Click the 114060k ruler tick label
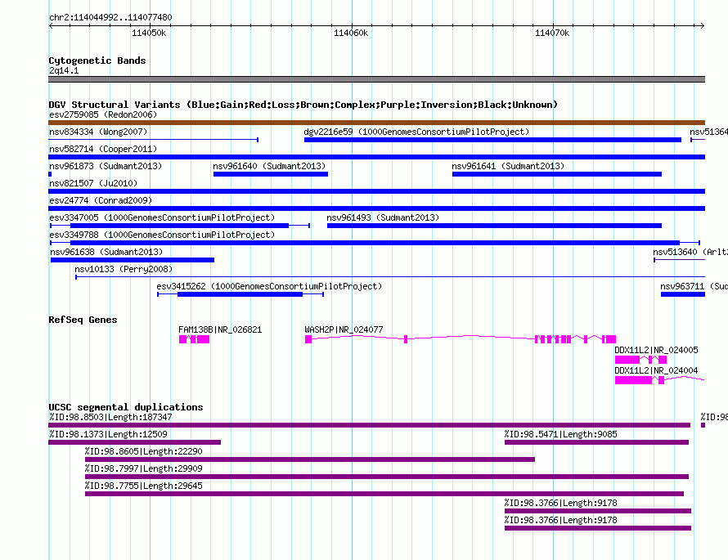 pos(351,33)
